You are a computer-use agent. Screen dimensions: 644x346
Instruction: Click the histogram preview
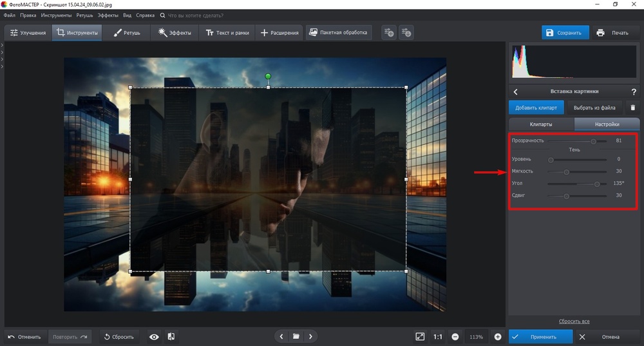[x=574, y=62]
